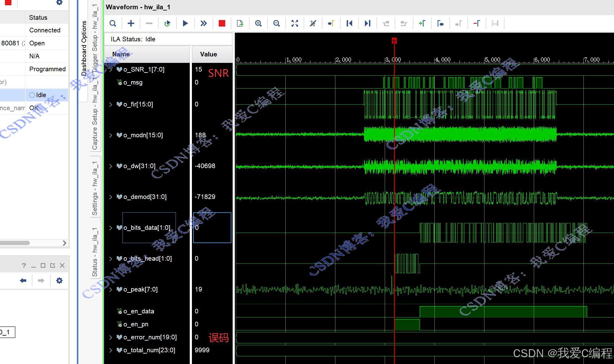This screenshot has width=614, height=364.
Task: Stop trigger with the red square button
Action: [x=222, y=23]
